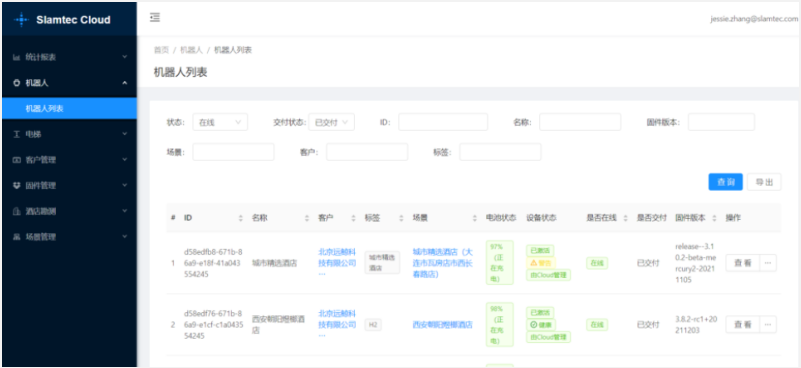Open the more actions ellipsis for row 1
Image resolution: width=801 pixels, height=368 pixels.
pos(768,263)
